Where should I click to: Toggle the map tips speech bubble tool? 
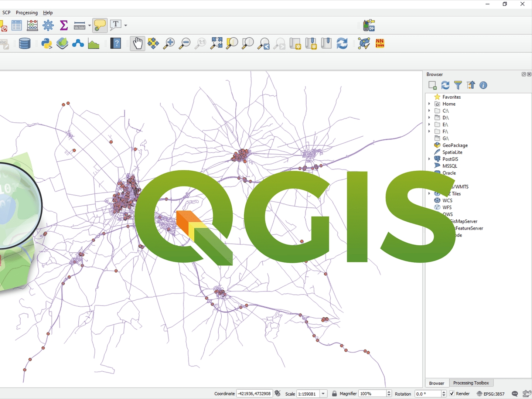pos(100,25)
